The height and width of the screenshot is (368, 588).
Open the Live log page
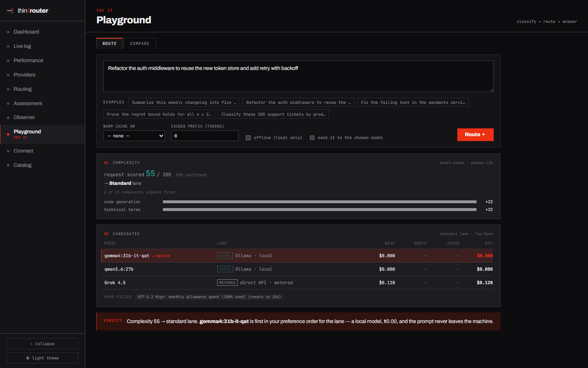(x=42, y=46)
